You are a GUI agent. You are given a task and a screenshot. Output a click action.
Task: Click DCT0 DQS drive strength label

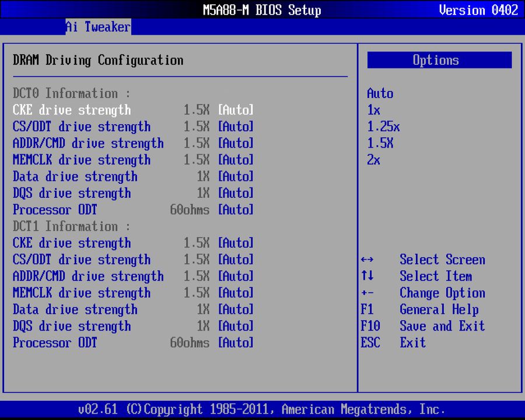coord(72,194)
